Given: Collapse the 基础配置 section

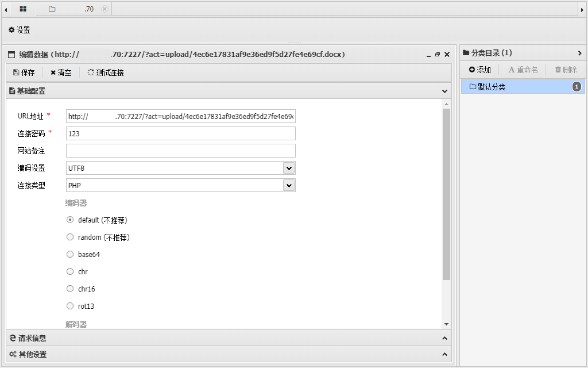Looking at the screenshot, I should coord(444,91).
